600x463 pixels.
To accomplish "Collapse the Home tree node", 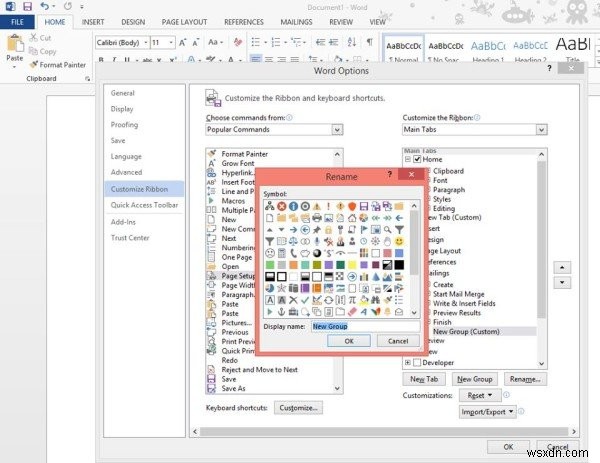I will (408, 159).
